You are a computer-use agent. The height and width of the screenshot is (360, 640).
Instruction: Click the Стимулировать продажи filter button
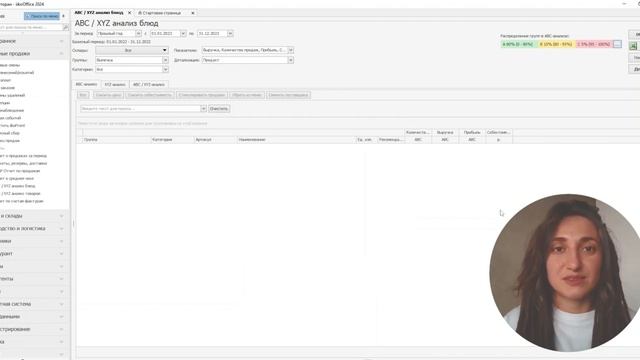click(x=202, y=95)
